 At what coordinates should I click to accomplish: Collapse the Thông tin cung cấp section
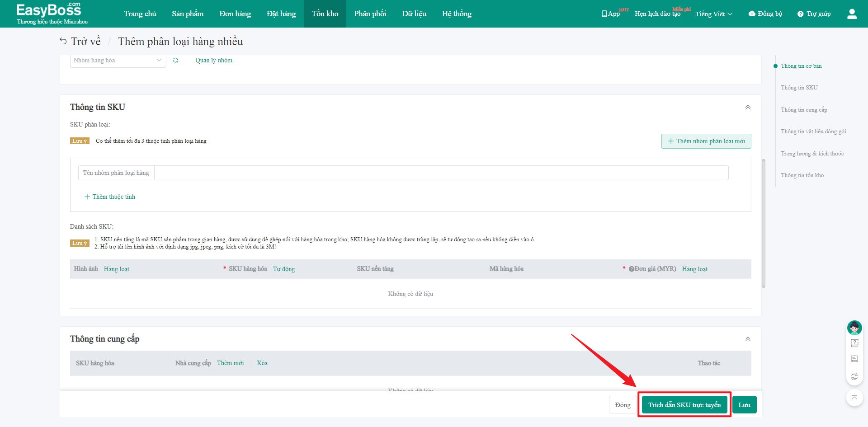click(x=748, y=339)
